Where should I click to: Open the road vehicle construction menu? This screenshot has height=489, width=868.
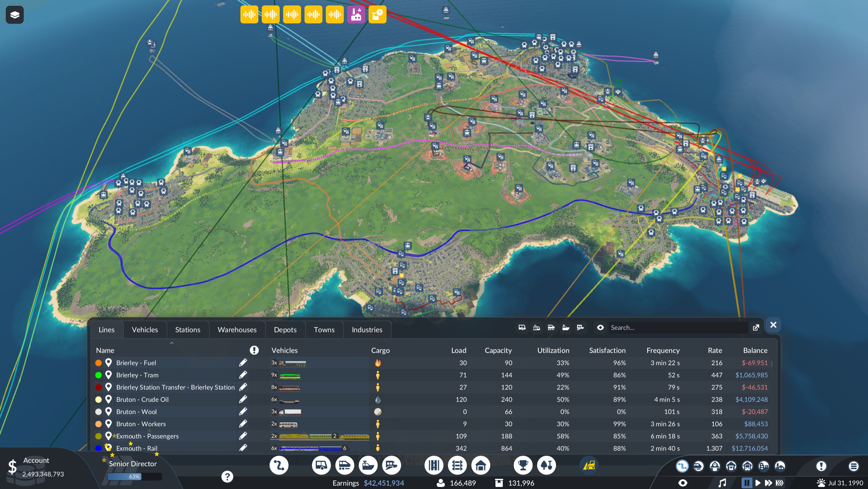(x=321, y=465)
